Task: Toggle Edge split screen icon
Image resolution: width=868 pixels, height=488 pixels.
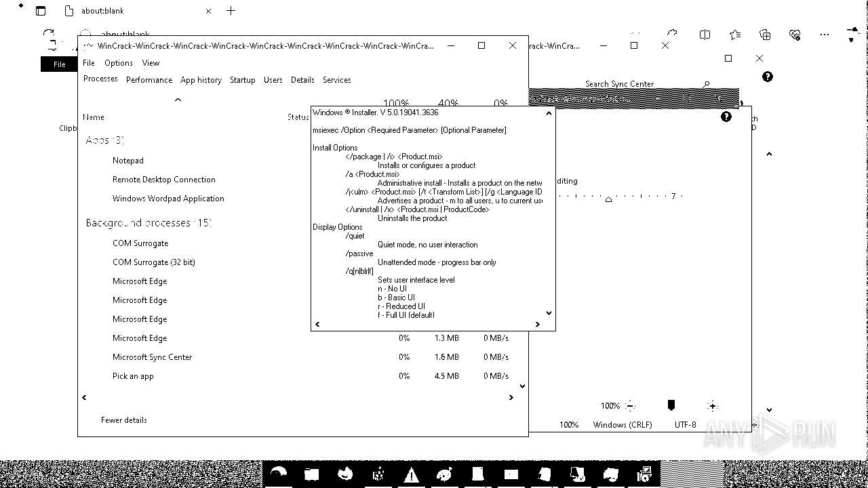Action: 705,35
